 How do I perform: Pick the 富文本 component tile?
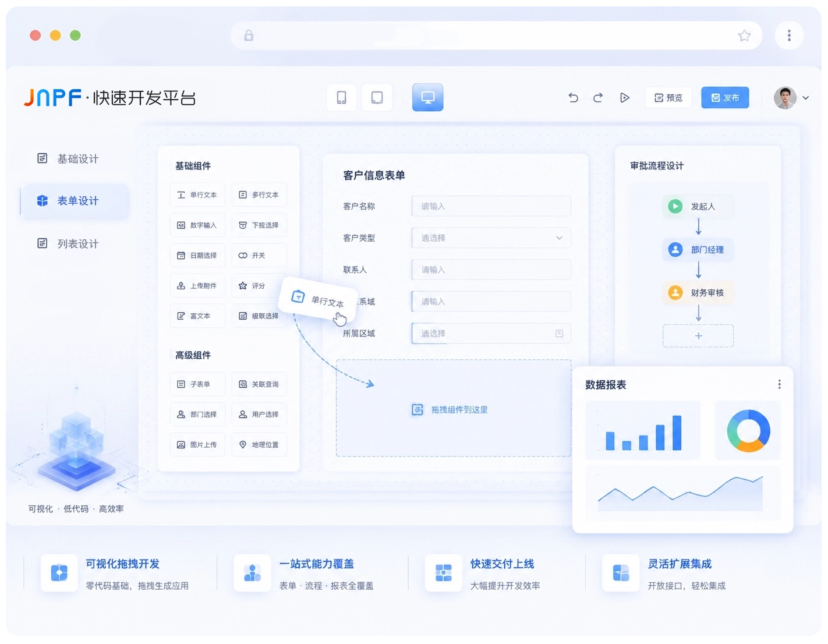tap(197, 316)
